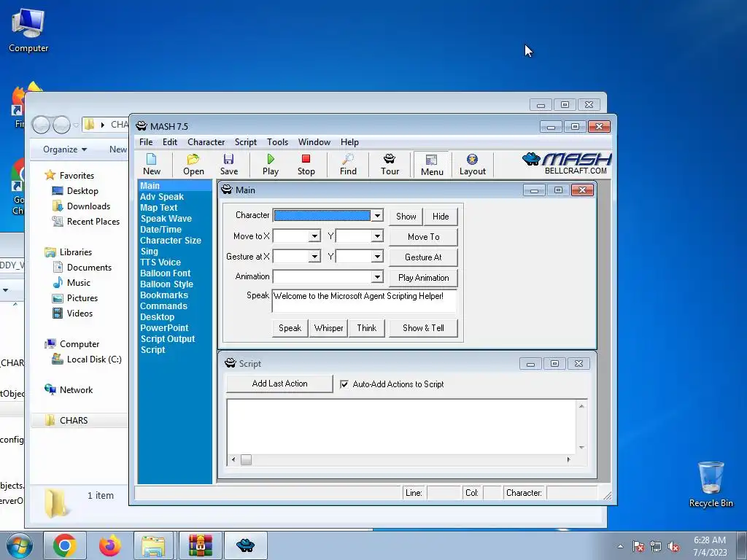Click the Show button
This screenshot has height=560, width=747.
coord(406,216)
